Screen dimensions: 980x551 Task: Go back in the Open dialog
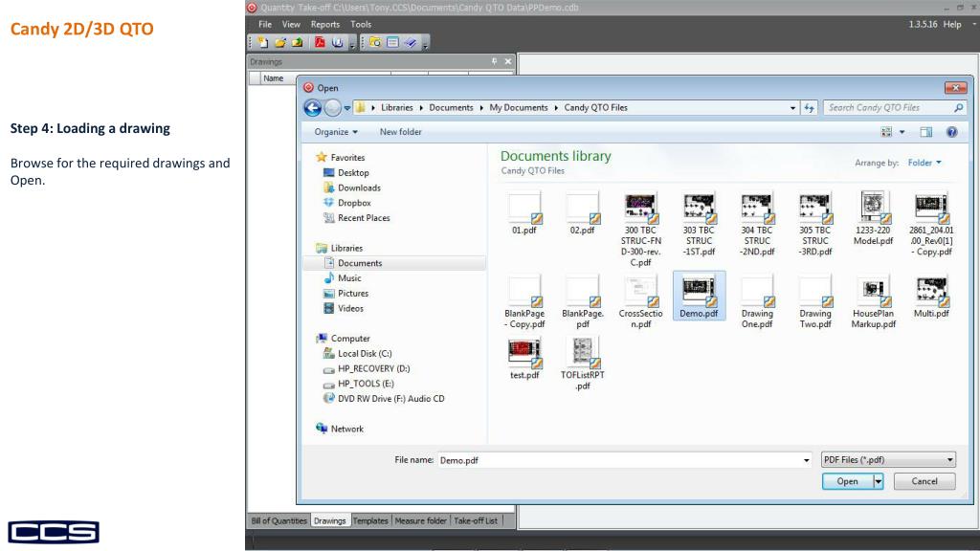tap(313, 107)
